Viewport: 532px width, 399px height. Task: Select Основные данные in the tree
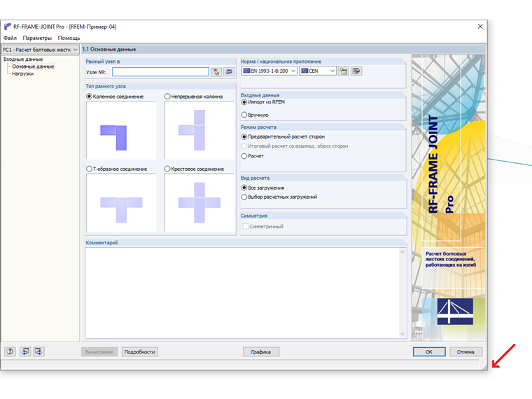pyautogui.click(x=34, y=66)
